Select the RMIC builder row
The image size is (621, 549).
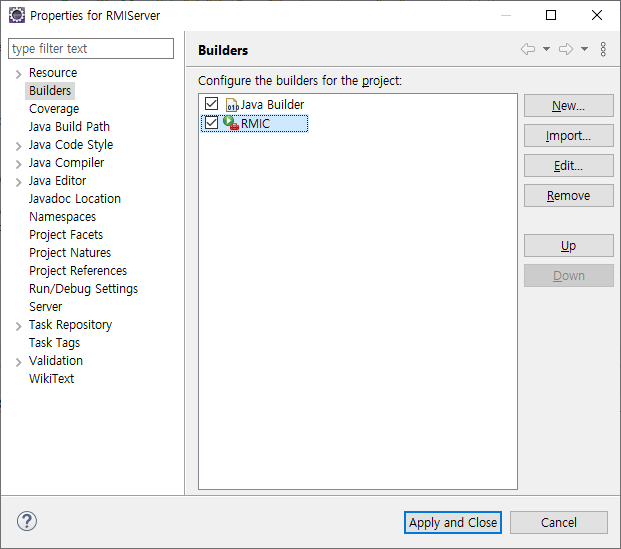tap(255, 124)
